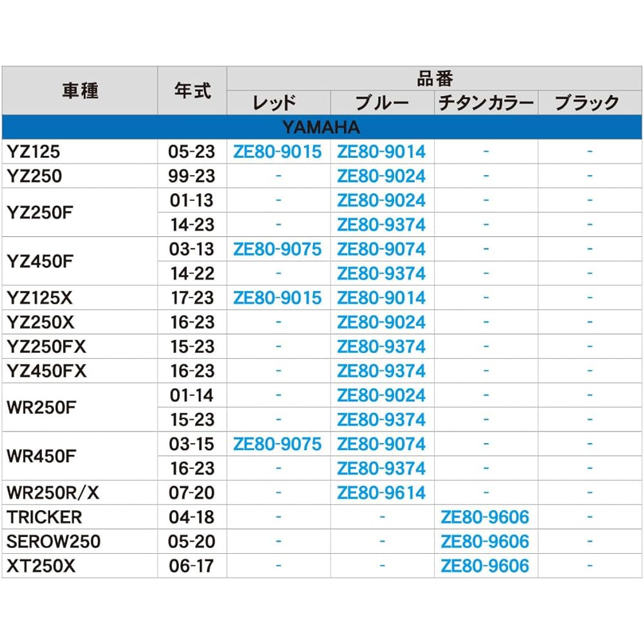Open ZE80-9074 in the WR450F 03-15 row
644x644 pixels.
coord(381,444)
